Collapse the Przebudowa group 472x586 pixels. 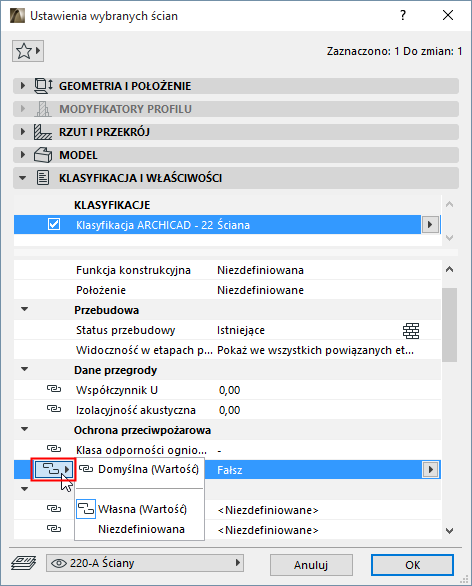25,309
